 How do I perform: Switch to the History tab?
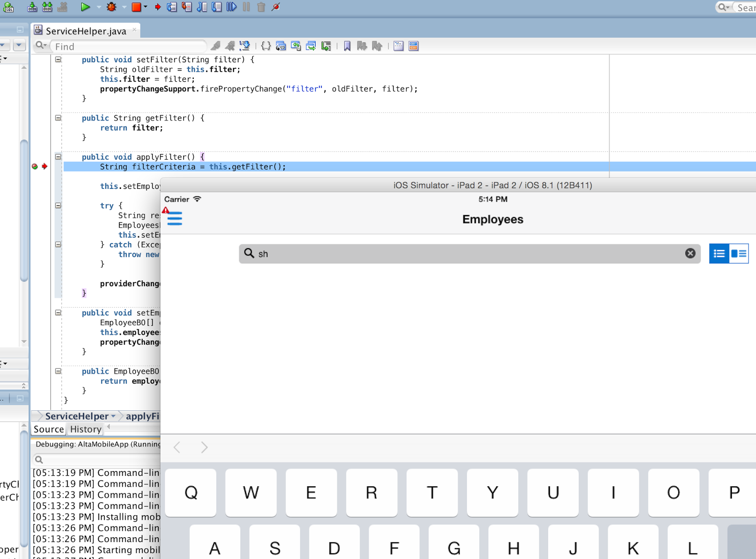[86, 429]
